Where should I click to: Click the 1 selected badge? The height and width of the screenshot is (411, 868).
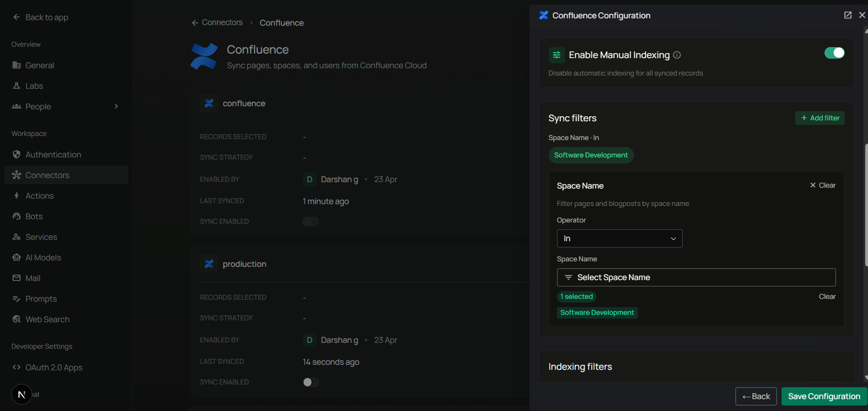coord(577,297)
